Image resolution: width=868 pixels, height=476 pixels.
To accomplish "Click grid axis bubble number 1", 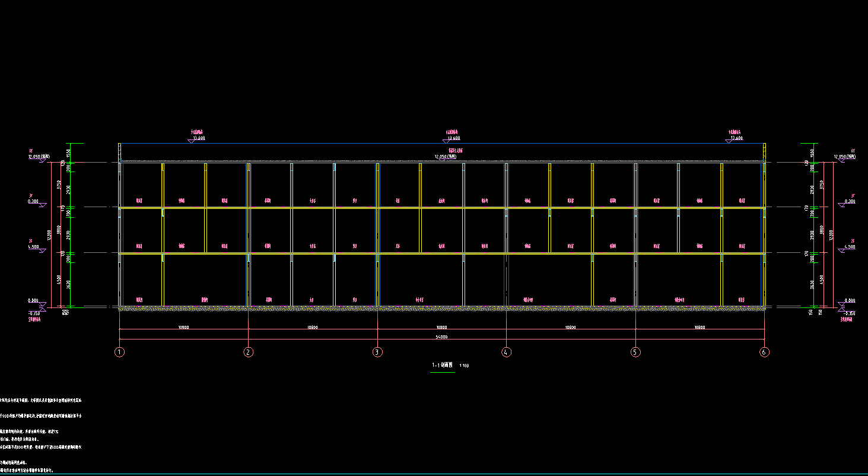I will tap(120, 352).
